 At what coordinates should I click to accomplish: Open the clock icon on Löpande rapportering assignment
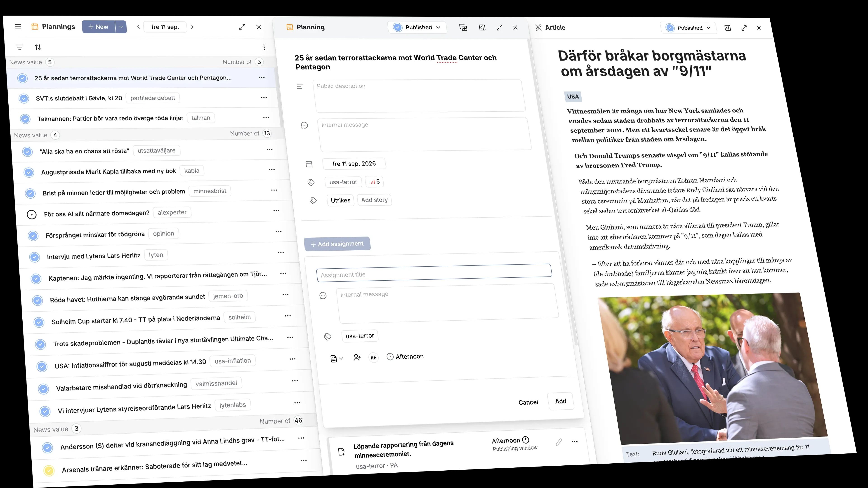pos(526,440)
